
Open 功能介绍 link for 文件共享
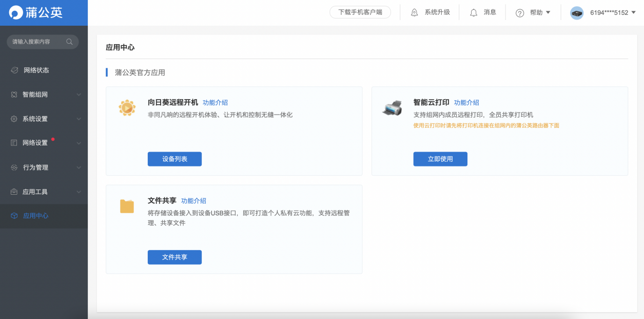193,200
